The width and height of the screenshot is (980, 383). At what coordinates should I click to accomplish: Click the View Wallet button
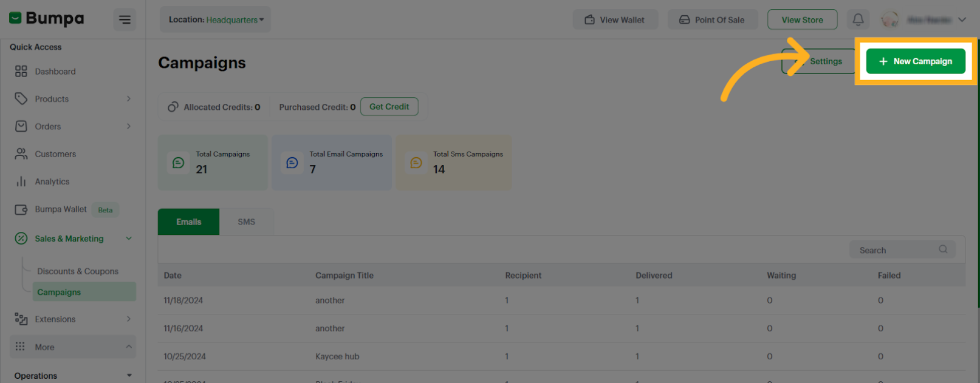click(x=615, y=19)
